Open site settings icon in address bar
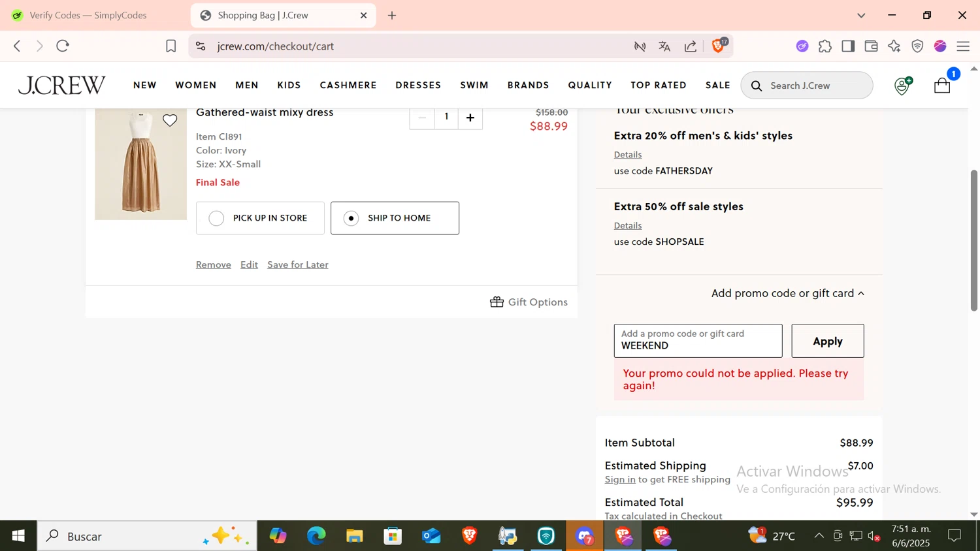The width and height of the screenshot is (980, 551). pyautogui.click(x=201, y=46)
